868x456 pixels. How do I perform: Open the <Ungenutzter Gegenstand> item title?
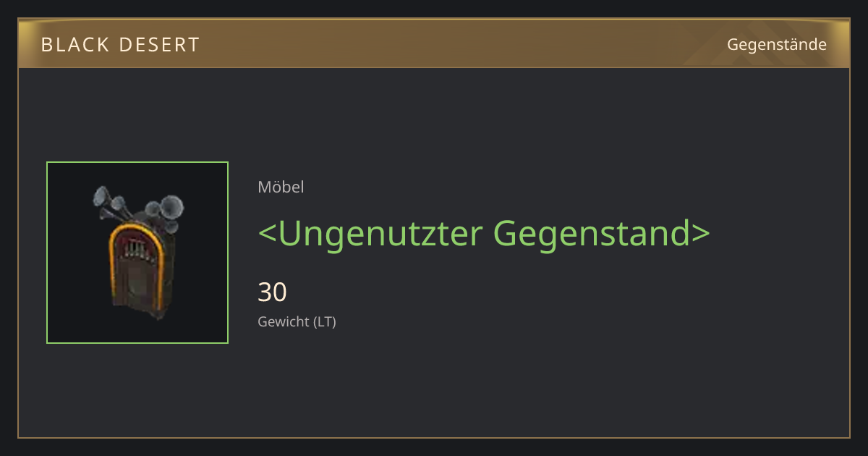click(484, 233)
